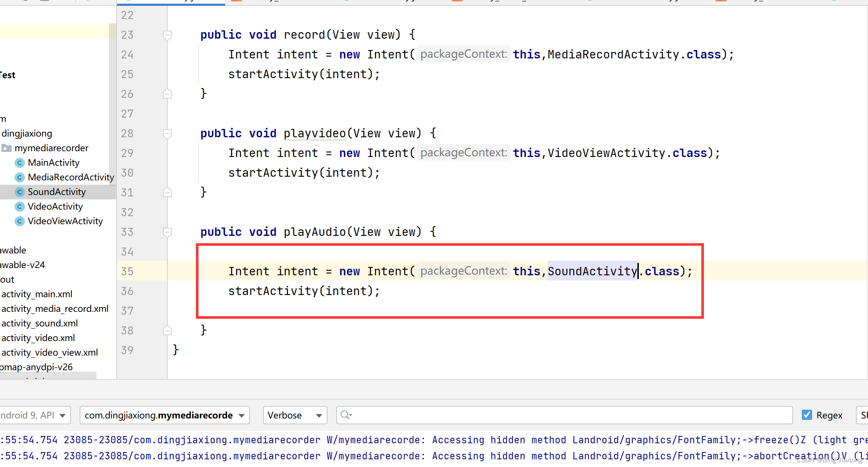Open VideoViewActivity class in project tree
868x467 pixels.
(x=65, y=221)
